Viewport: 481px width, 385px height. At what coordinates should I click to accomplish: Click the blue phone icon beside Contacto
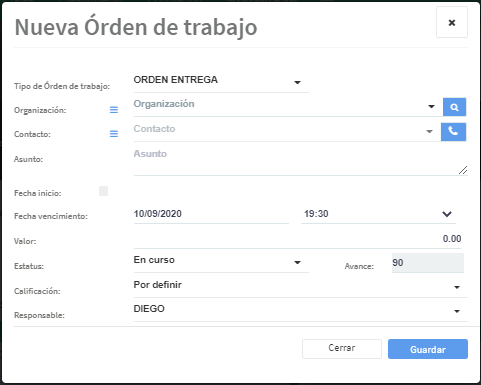(453, 132)
